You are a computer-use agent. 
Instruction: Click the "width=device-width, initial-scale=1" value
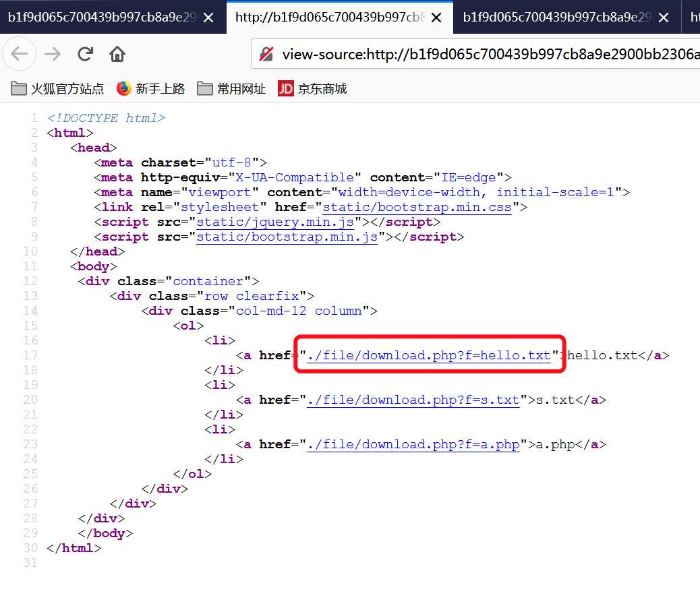click(x=476, y=192)
